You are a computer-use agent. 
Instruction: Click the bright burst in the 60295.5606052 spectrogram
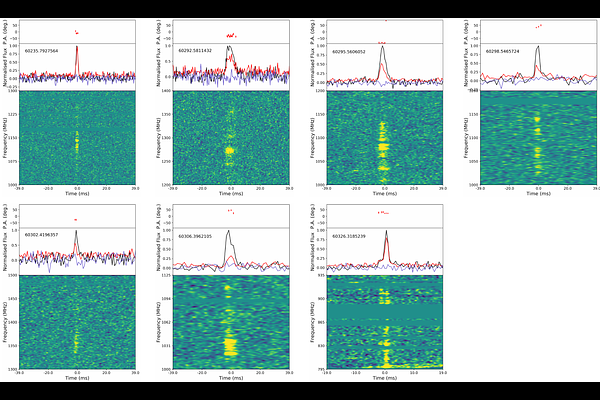pos(384,148)
